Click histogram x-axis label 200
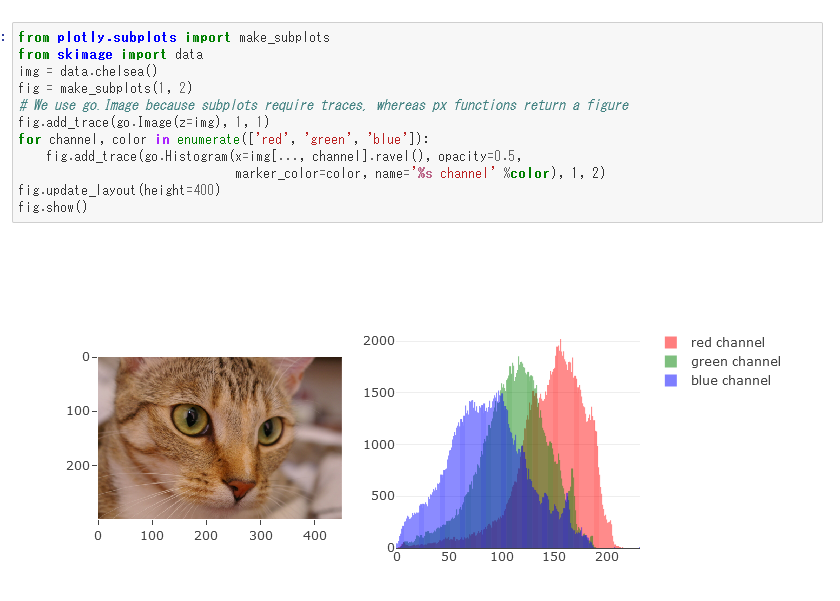Image resolution: width=840 pixels, height=601 pixels. point(606,557)
